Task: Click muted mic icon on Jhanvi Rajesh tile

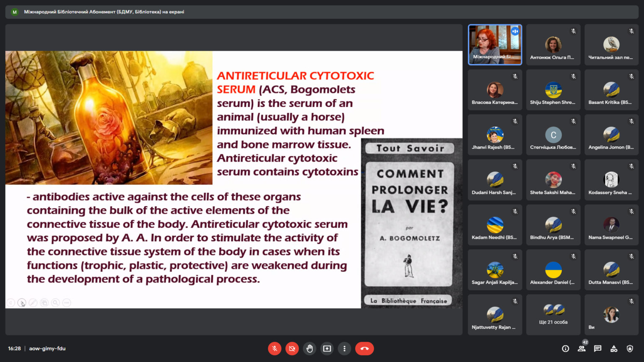Action: pos(515,122)
